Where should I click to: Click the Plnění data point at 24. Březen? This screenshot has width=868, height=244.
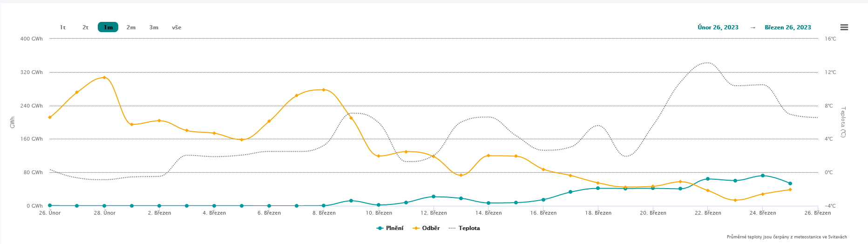coord(762,176)
